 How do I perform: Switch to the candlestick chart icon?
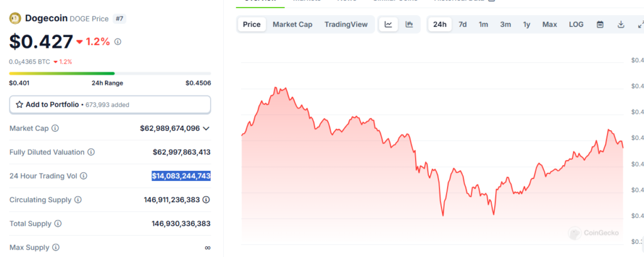click(409, 25)
